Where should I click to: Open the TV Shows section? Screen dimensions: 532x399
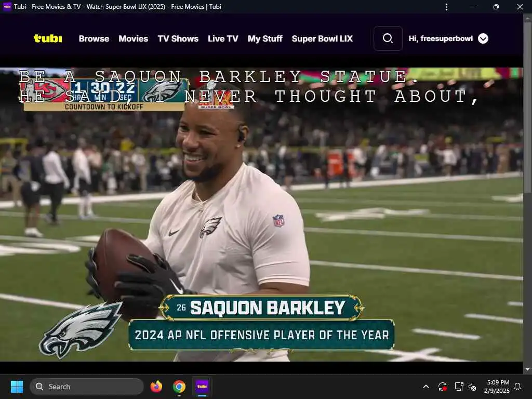pos(178,38)
